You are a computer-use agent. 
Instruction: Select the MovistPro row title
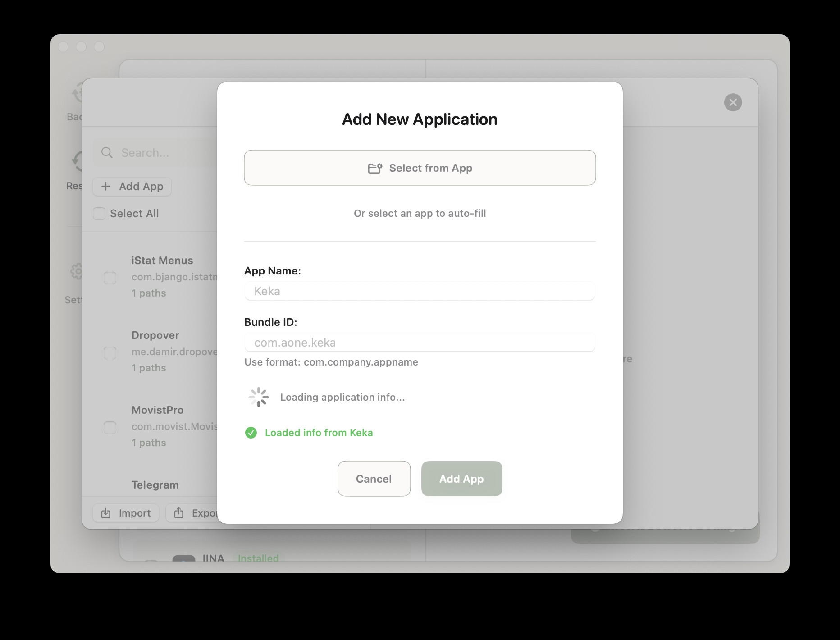pos(158,410)
